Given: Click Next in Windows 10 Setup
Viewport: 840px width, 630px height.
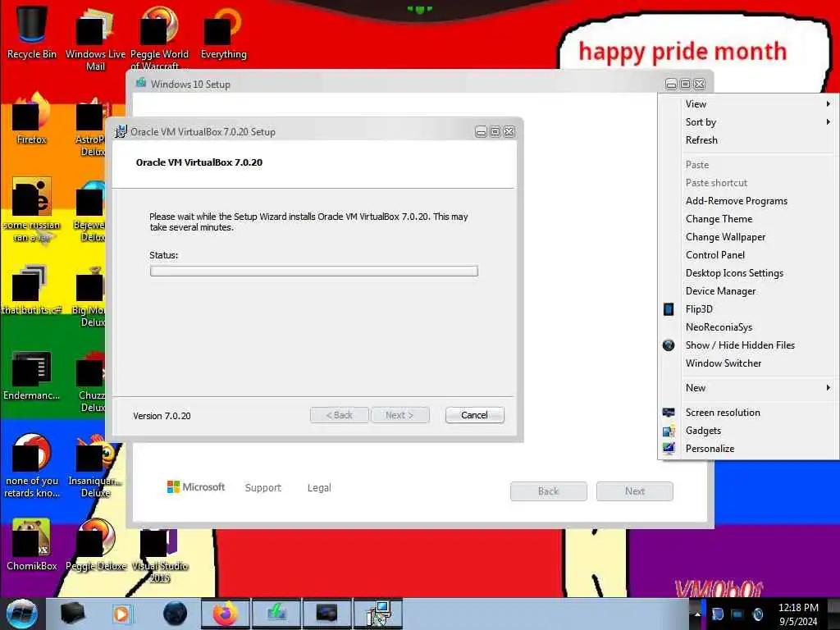Looking at the screenshot, I should coord(634,491).
